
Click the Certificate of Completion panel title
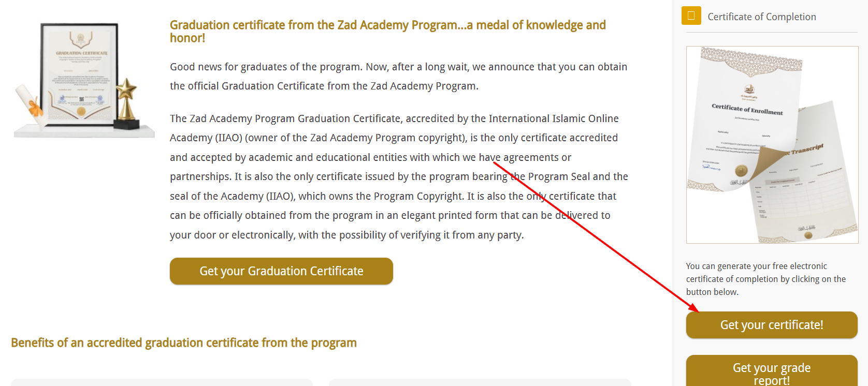point(761,17)
